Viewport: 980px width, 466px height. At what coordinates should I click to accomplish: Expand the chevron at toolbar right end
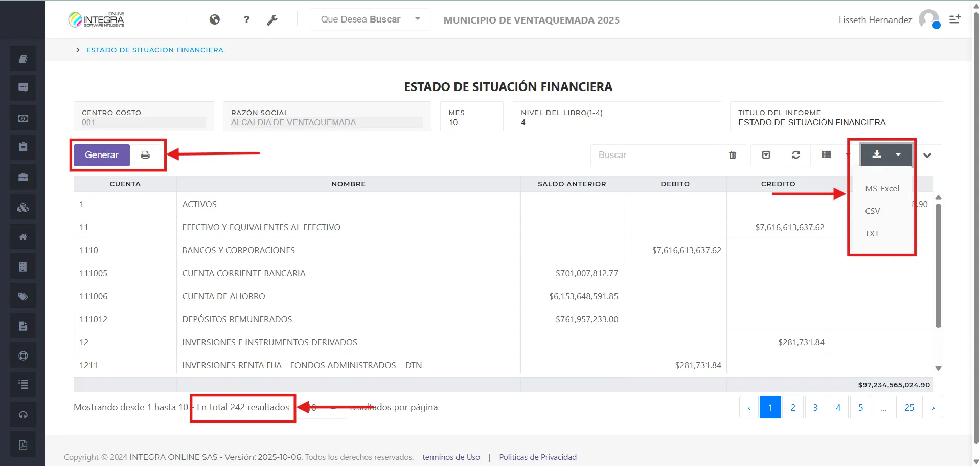[x=928, y=154]
